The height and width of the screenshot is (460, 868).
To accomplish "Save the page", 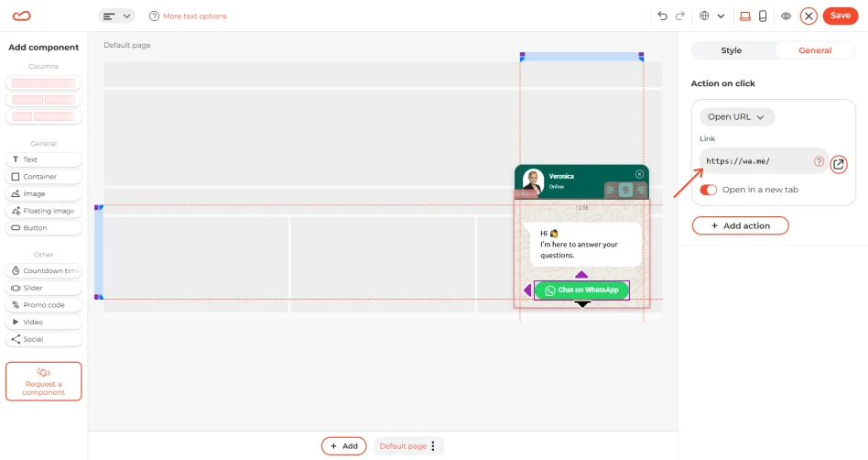I will coord(841,16).
